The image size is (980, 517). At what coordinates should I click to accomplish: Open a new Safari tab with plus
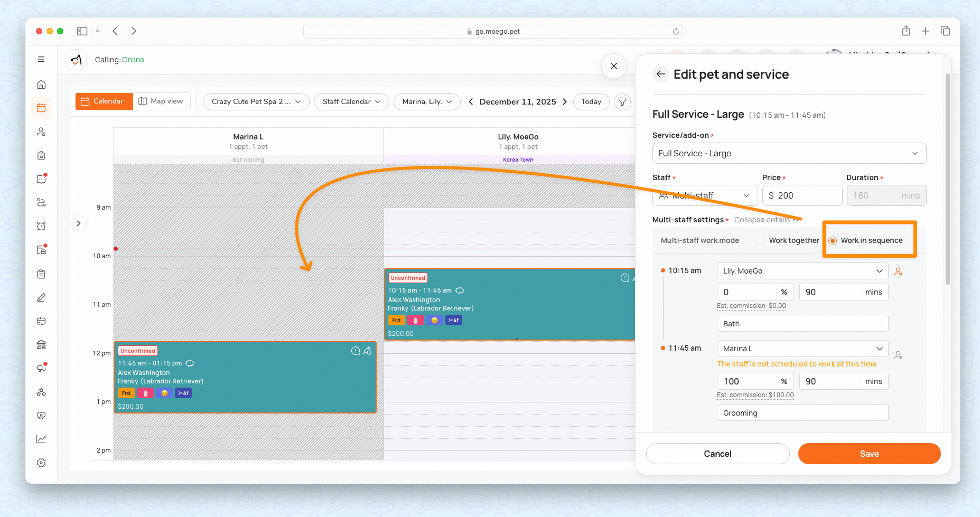pyautogui.click(x=926, y=31)
